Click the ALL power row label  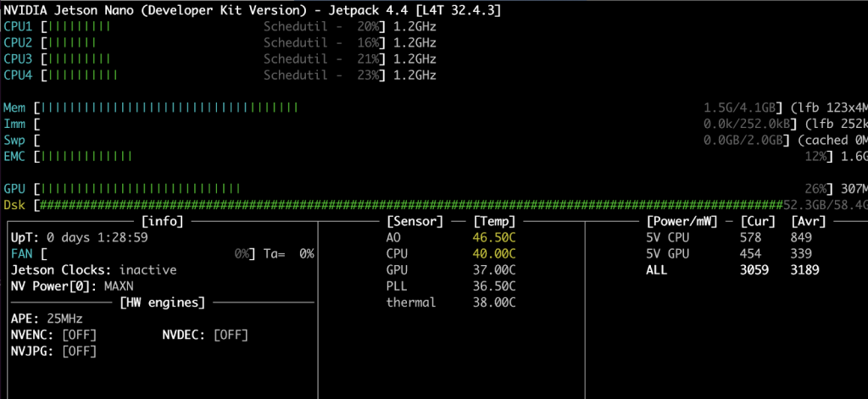[x=657, y=270]
